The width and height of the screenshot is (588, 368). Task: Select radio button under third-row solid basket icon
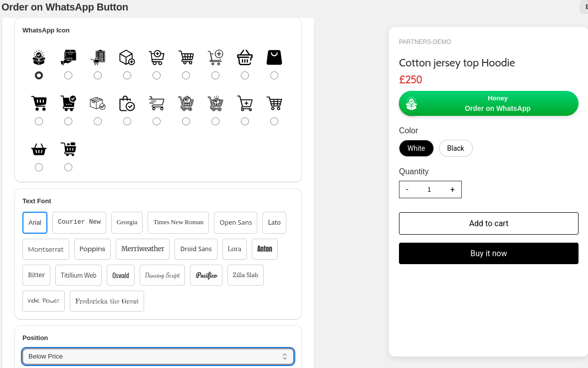(38, 167)
